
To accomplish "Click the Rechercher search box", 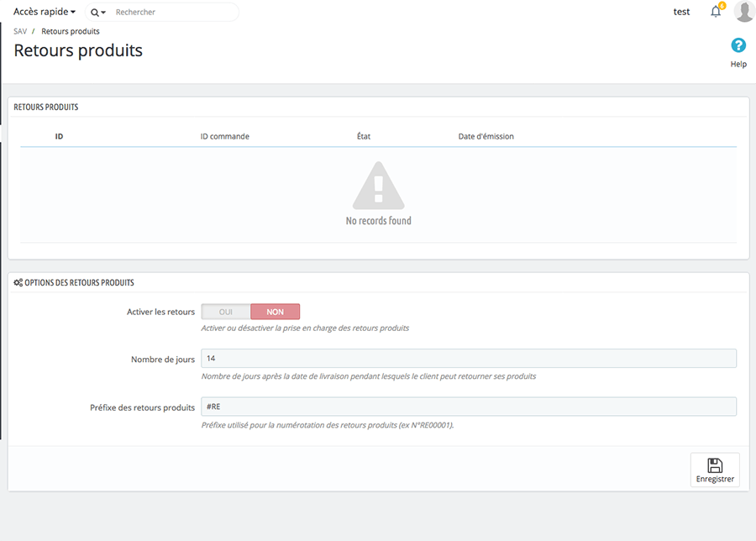I will pos(172,13).
